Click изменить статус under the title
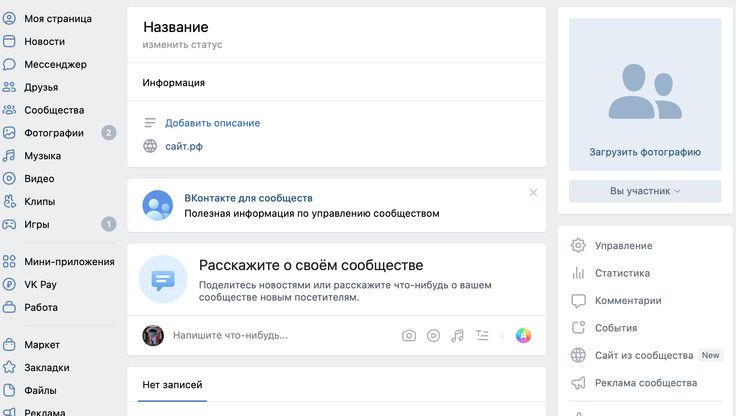Image resolution: width=736 pixels, height=416 pixels. coord(182,45)
